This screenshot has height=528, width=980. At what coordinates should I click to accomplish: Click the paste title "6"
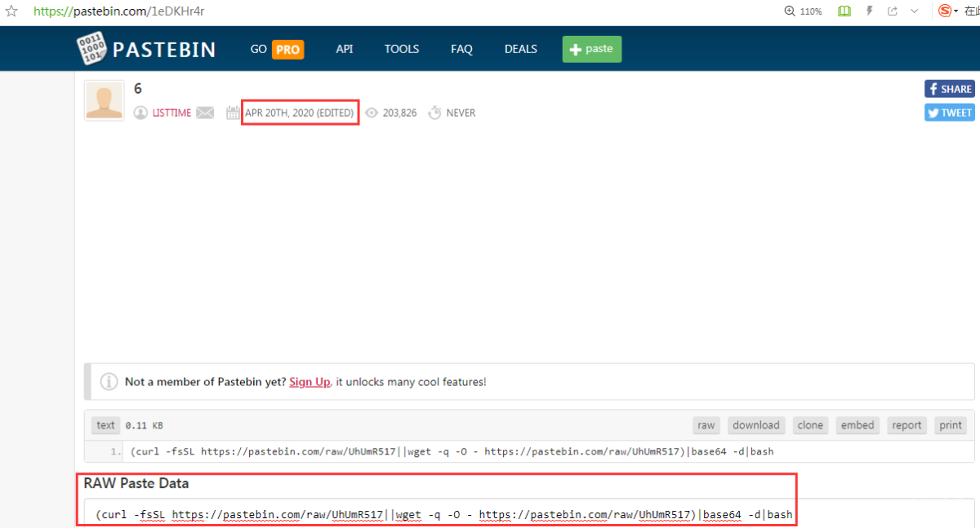tap(138, 88)
